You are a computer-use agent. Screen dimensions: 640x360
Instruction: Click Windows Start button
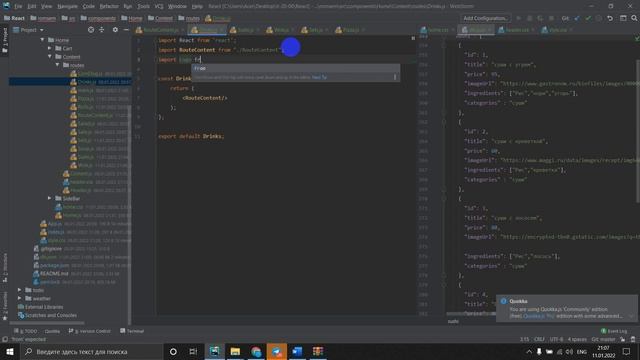[9, 352]
